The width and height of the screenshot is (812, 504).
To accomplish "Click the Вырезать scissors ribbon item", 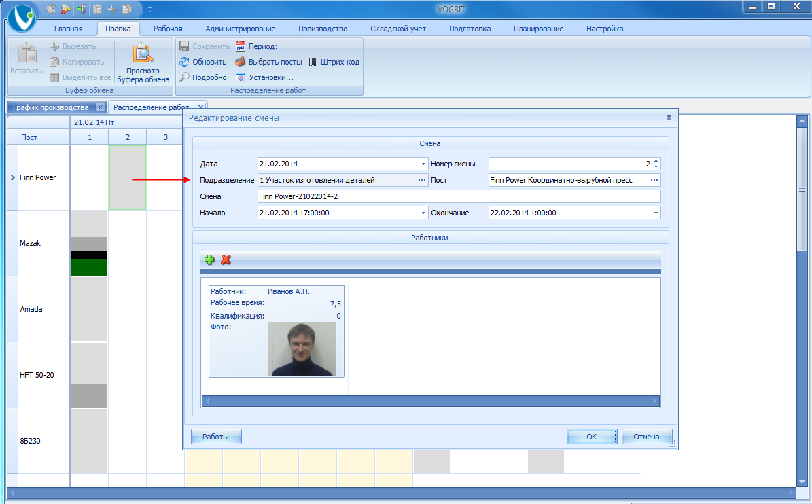I will point(73,46).
